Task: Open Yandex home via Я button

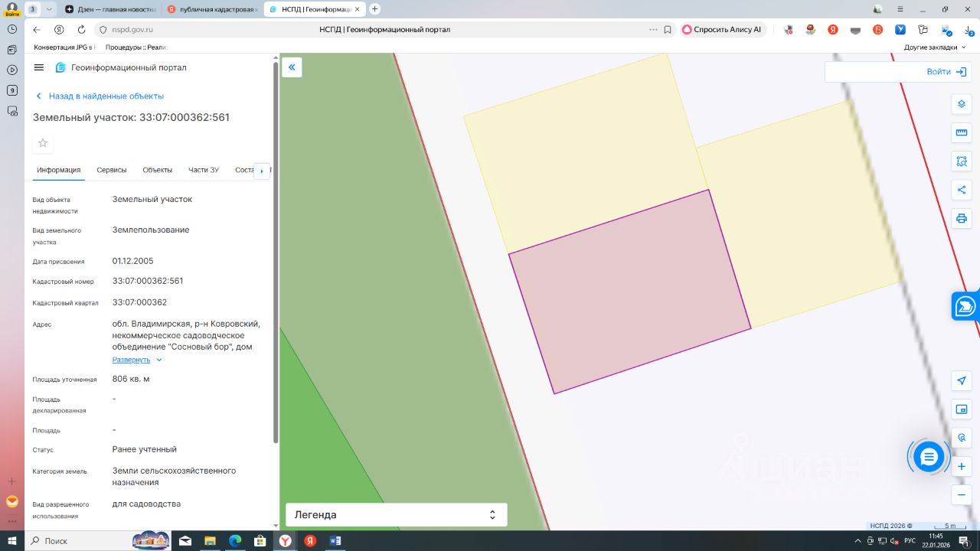Action: pyautogui.click(x=59, y=30)
